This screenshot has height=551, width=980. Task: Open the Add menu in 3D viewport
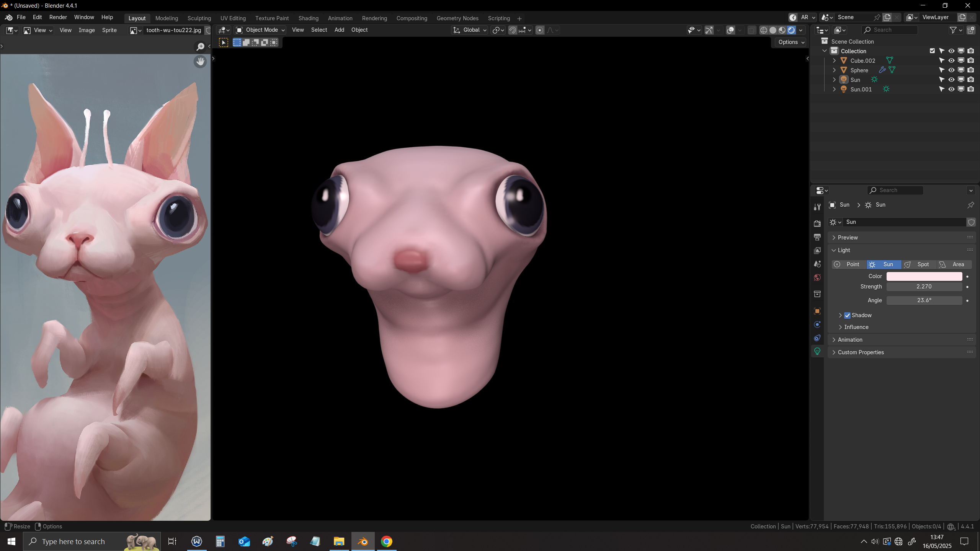339,30
